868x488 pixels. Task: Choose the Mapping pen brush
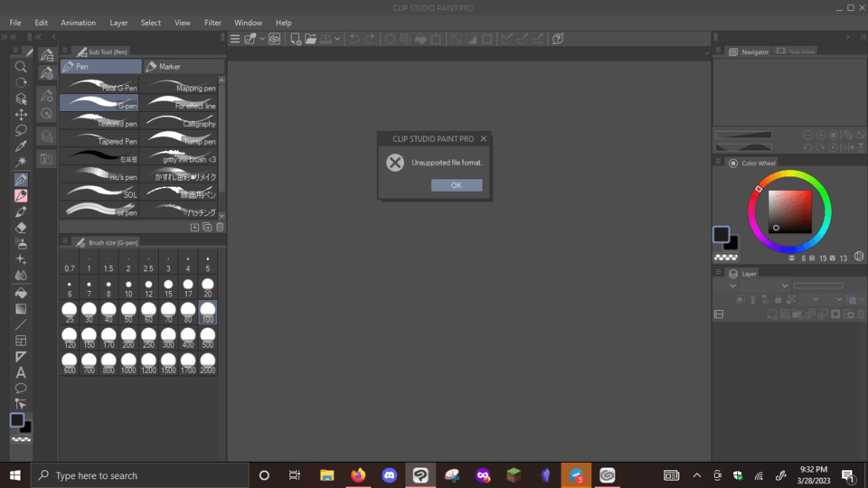pos(178,86)
